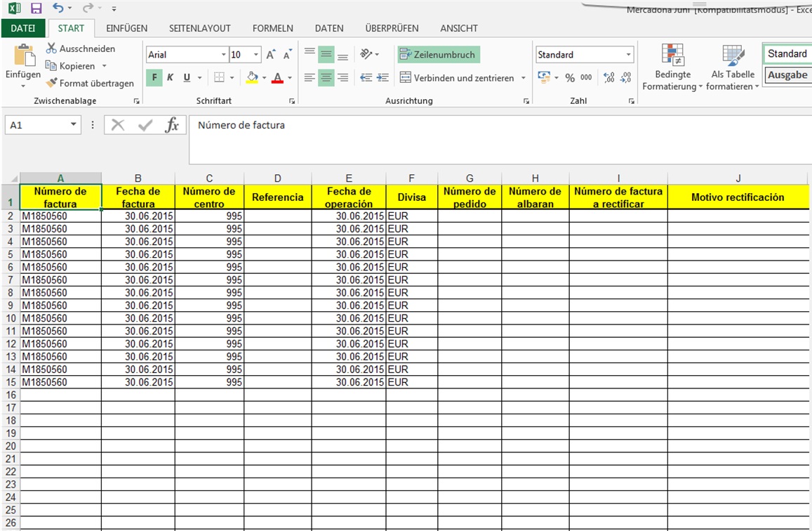
Task: Apply yellow fill color bucket
Action: click(252, 78)
